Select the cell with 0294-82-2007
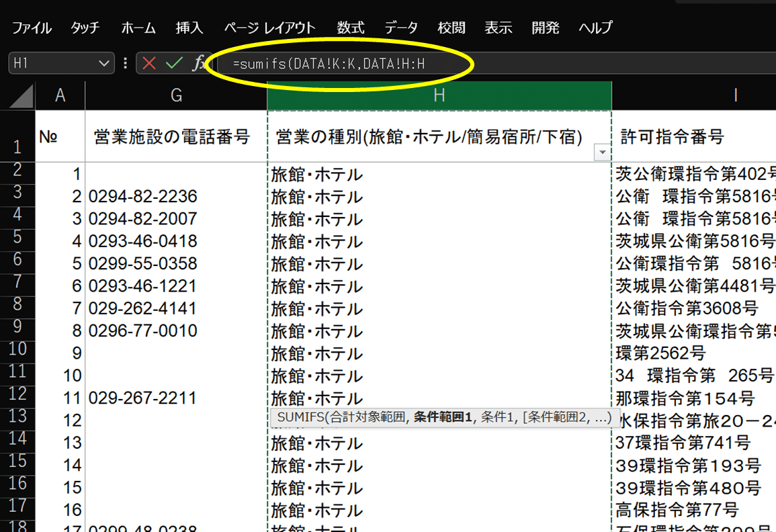 [176, 219]
